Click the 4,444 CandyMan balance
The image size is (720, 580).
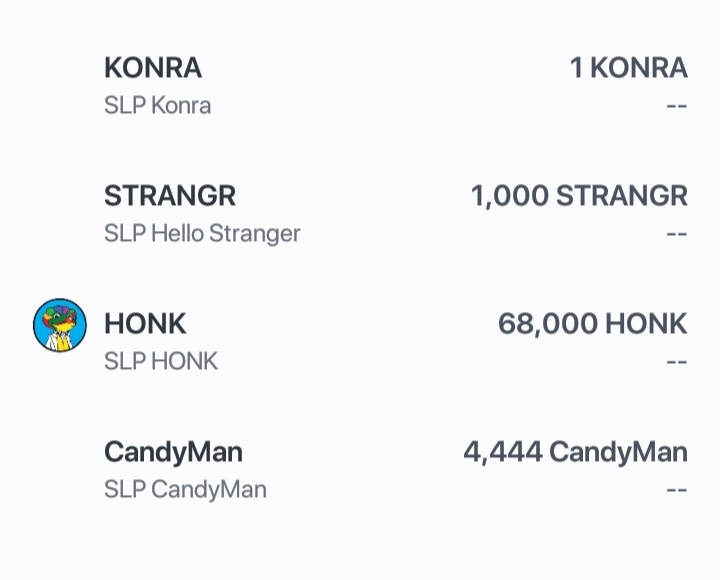(576, 452)
